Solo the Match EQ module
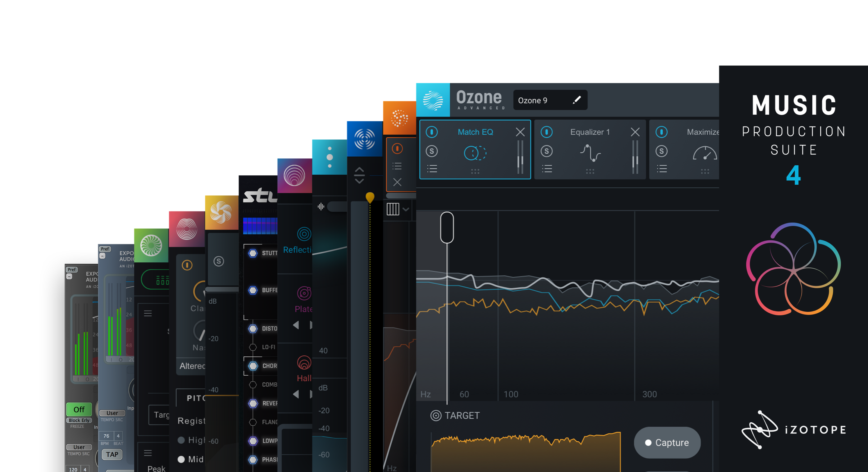 (432, 151)
